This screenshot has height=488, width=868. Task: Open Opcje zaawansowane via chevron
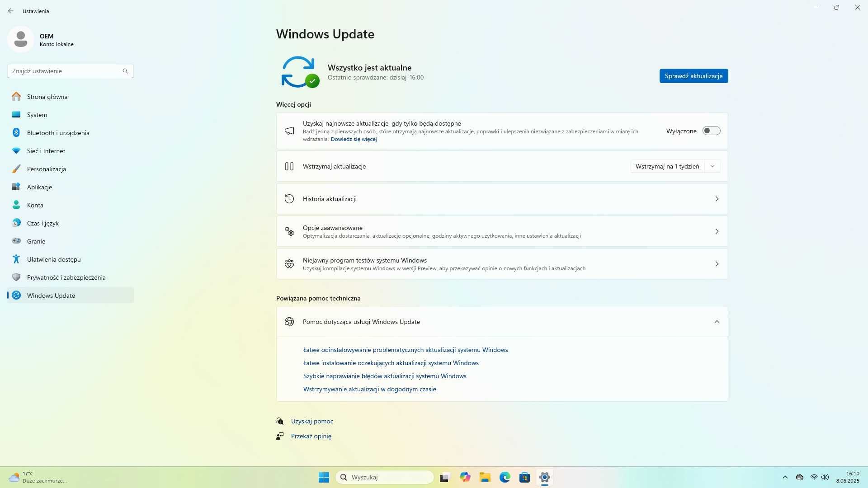[x=717, y=231]
